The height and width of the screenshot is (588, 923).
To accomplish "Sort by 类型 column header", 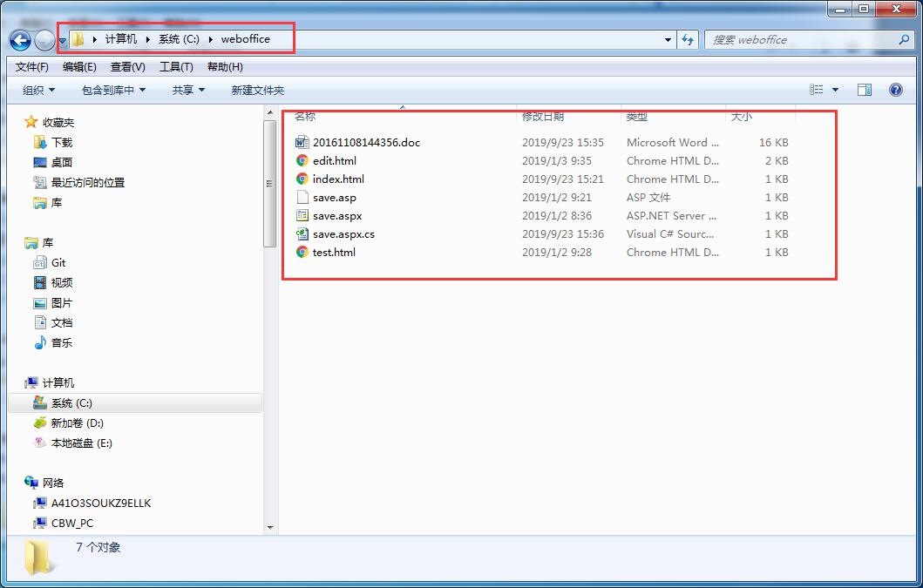I will [x=637, y=117].
